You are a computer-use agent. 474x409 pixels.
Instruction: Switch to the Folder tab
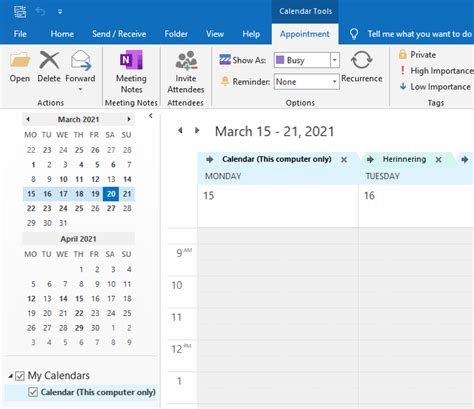click(176, 34)
